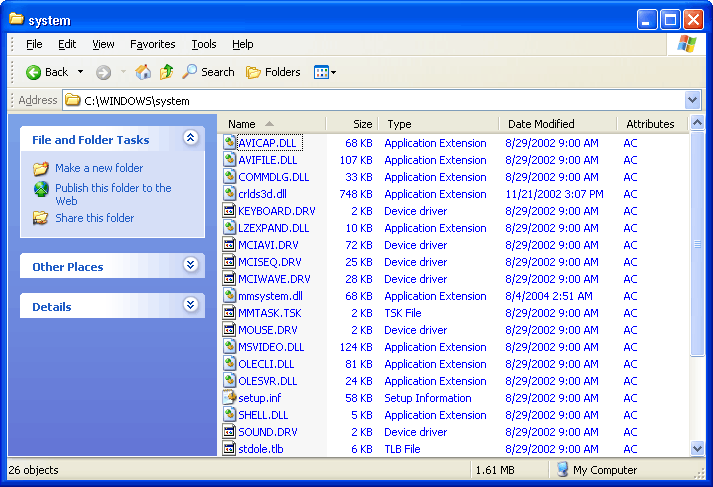Sort by the Date Modified column header
Image resolution: width=713 pixels, height=487 pixels.
pyautogui.click(x=558, y=124)
